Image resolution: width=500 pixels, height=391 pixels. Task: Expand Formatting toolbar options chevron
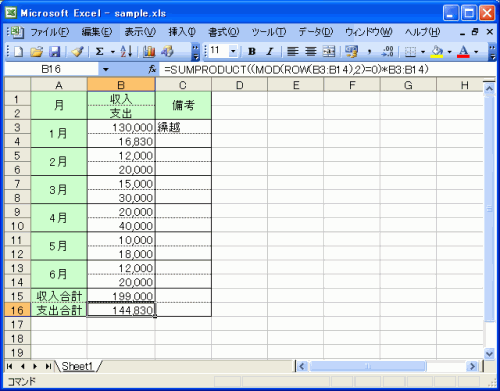[493, 52]
